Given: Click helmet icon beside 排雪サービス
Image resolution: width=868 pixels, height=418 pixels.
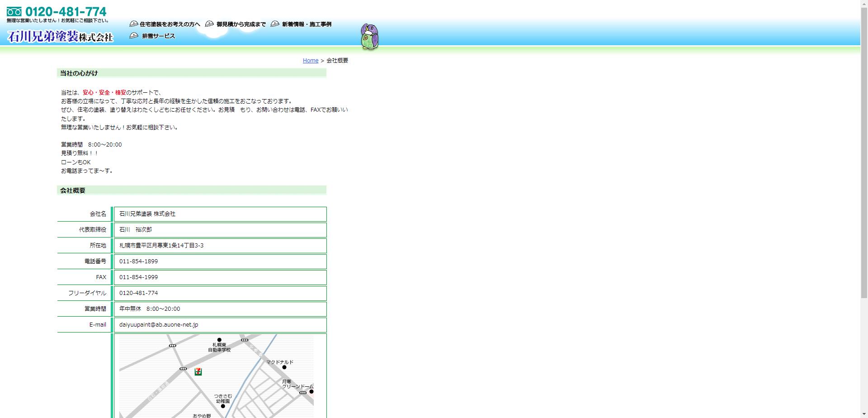Looking at the screenshot, I should [x=134, y=36].
